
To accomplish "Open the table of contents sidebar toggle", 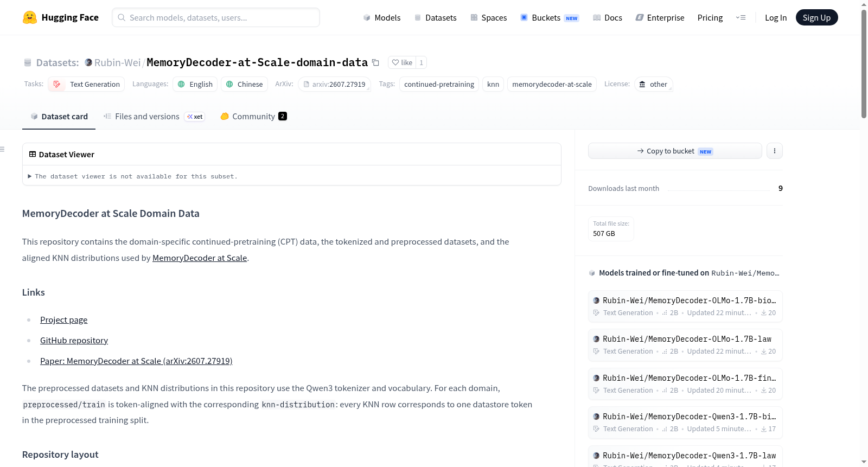I will click(3, 149).
